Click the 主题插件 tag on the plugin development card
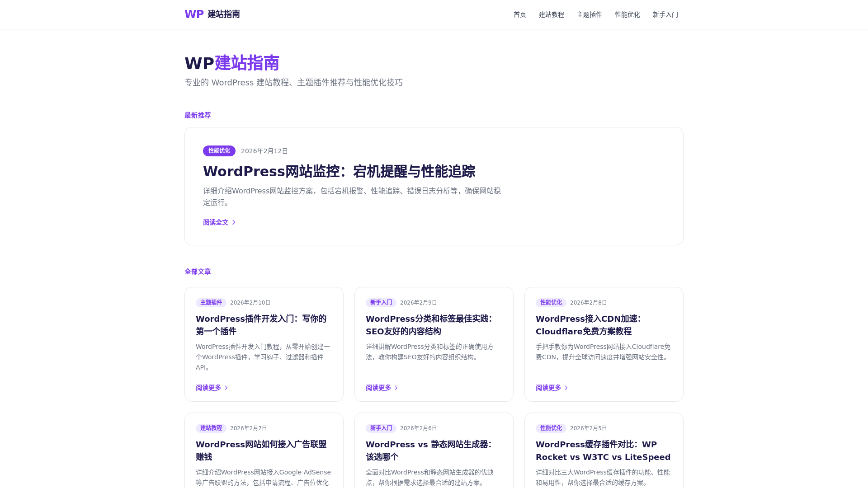868x488 pixels. [x=211, y=302]
